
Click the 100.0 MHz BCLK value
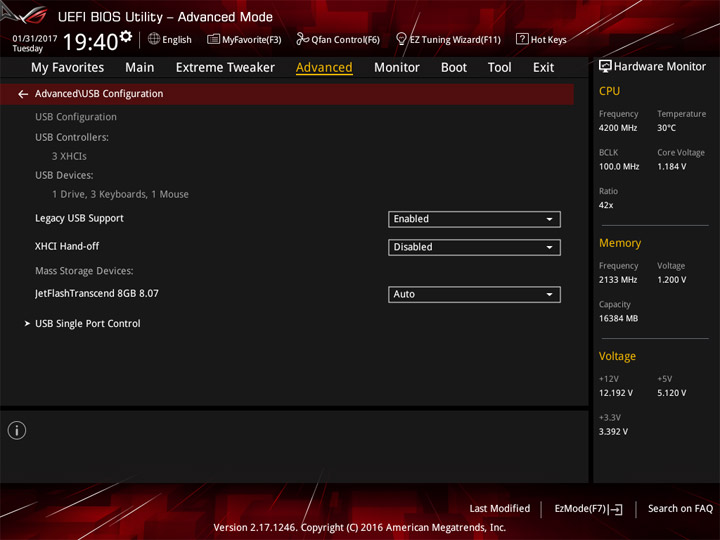tap(619, 167)
